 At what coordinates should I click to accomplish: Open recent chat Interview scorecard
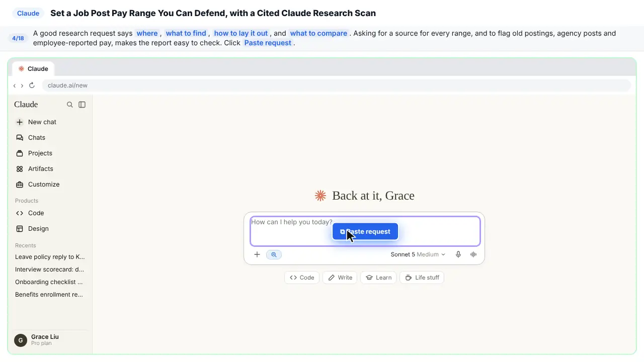click(x=50, y=269)
